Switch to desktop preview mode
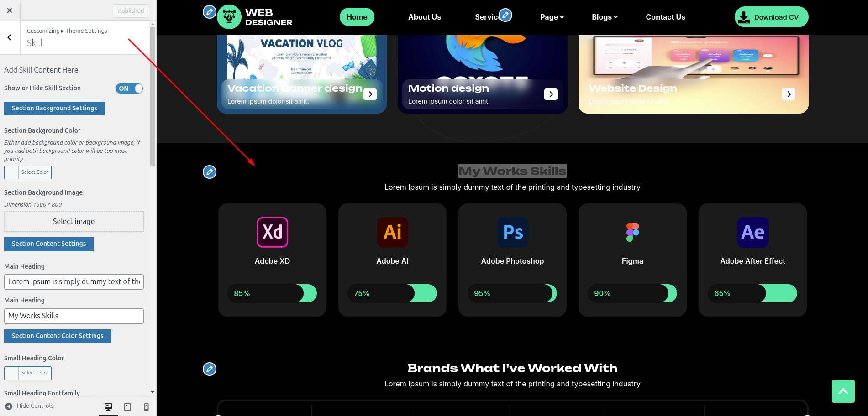This screenshot has height=416, width=868. 108,406
